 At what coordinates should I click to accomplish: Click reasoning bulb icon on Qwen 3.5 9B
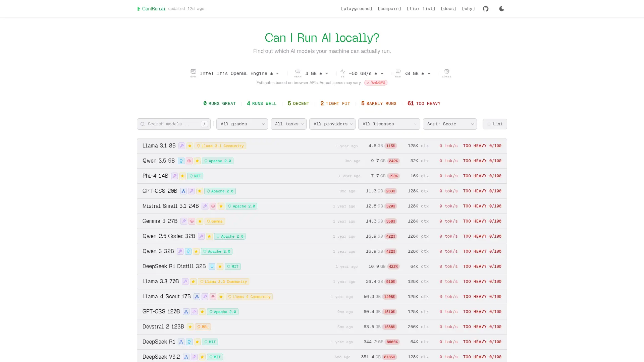[x=181, y=161]
